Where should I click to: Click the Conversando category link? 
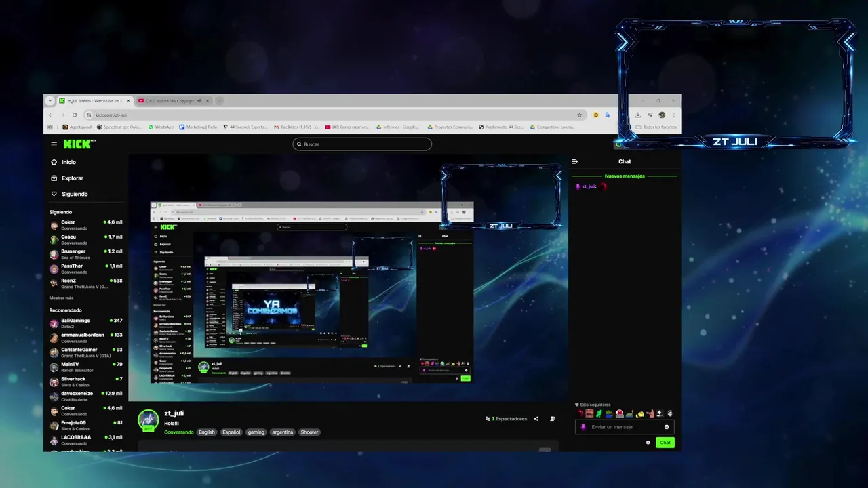[x=178, y=432]
